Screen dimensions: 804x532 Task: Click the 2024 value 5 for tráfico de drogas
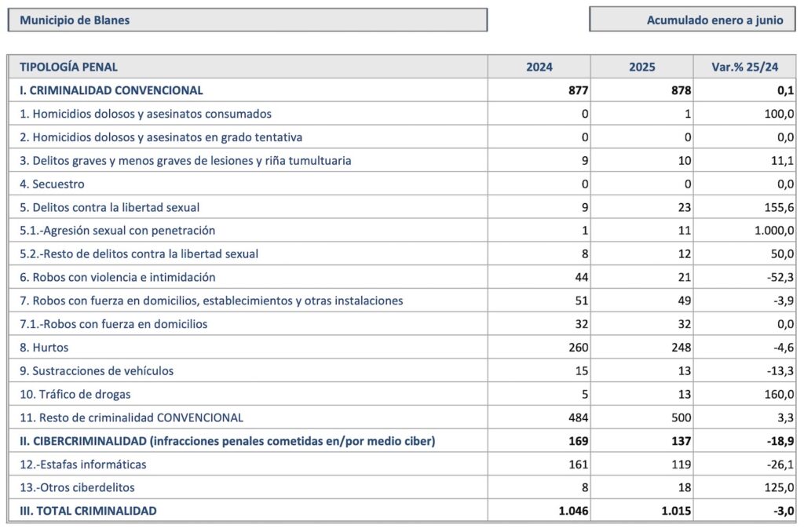click(x=585, y=395)
